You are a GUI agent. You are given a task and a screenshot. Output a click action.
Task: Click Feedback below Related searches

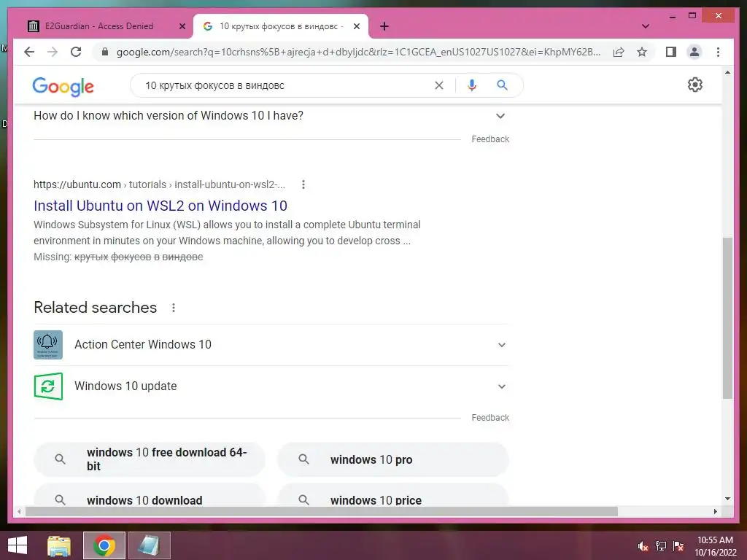click(490, 418)
